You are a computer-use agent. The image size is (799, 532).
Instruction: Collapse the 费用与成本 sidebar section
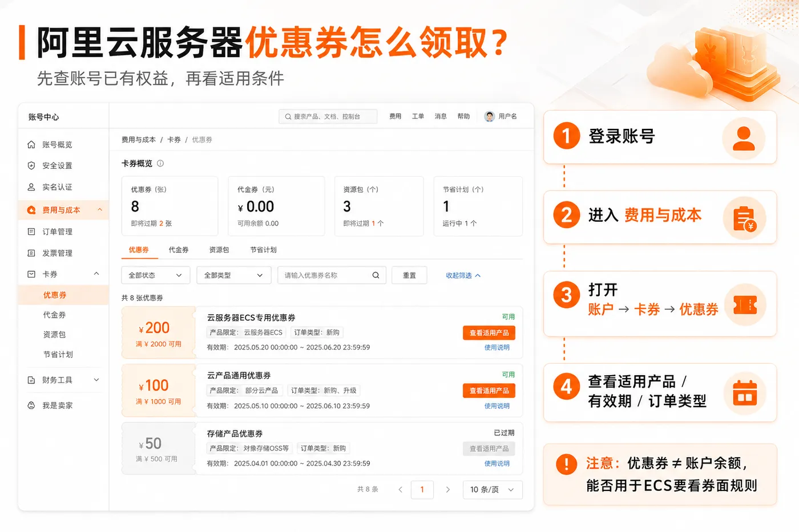click(100, 210)
